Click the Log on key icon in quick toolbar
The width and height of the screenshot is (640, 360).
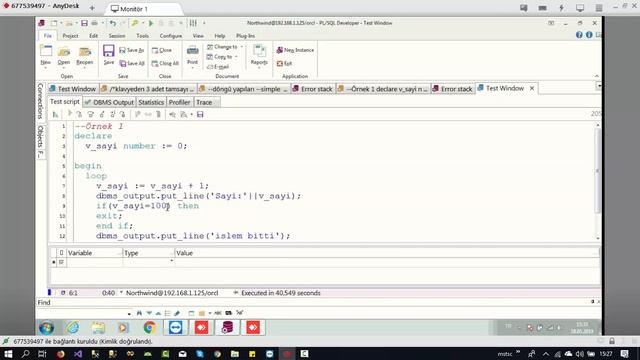(x=135, y=23)
